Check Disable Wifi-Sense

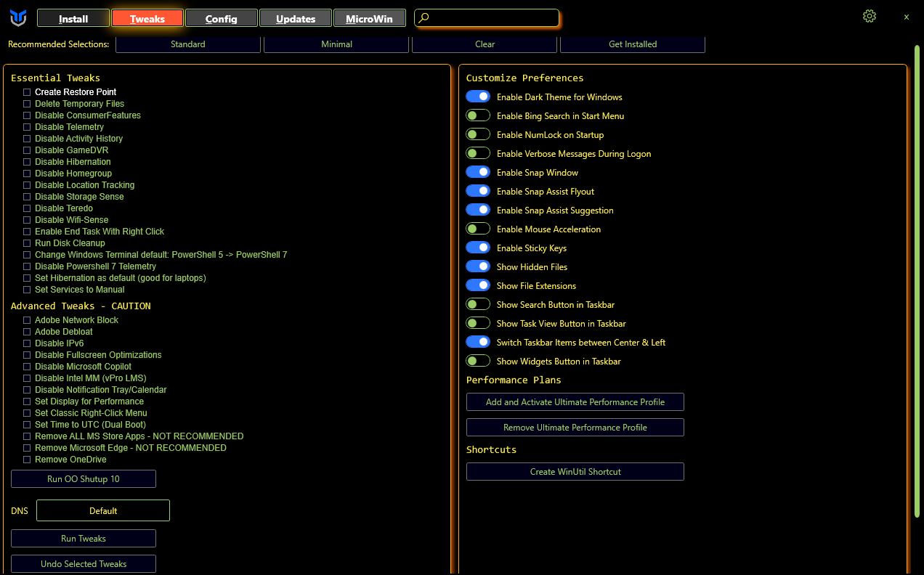coord(27,220)
